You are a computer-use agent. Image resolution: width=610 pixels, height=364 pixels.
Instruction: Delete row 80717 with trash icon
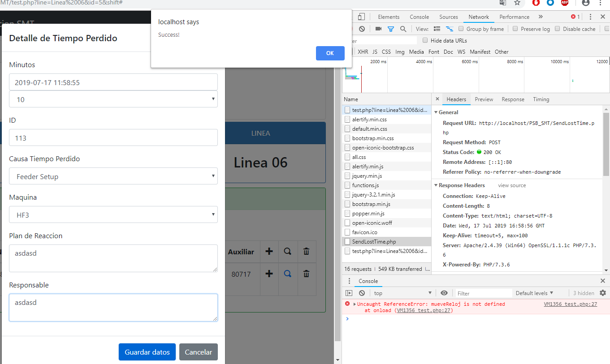pyautogui.click(x=307, y=273)
